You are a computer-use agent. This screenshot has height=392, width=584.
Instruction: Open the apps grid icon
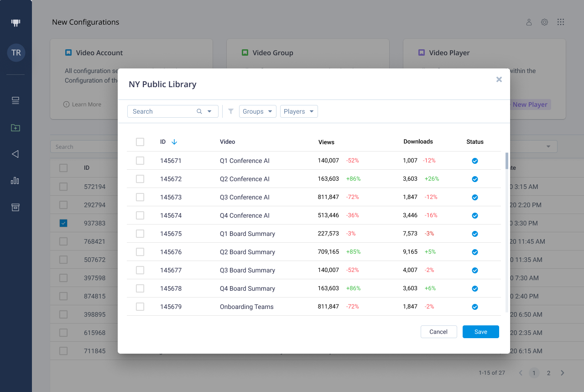click(x=561, y=22)
